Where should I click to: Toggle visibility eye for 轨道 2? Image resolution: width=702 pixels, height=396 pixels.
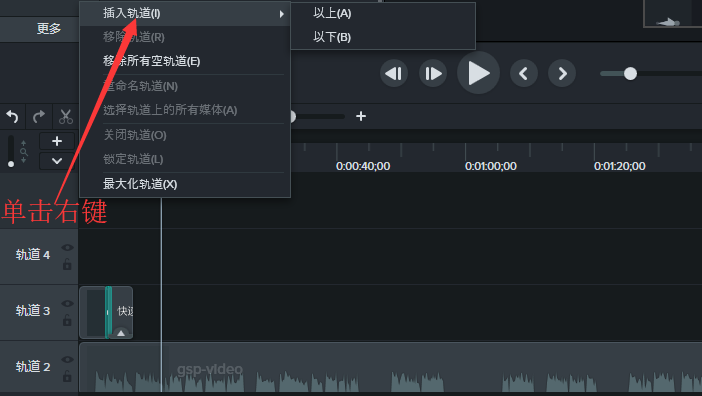pos(67,359)
